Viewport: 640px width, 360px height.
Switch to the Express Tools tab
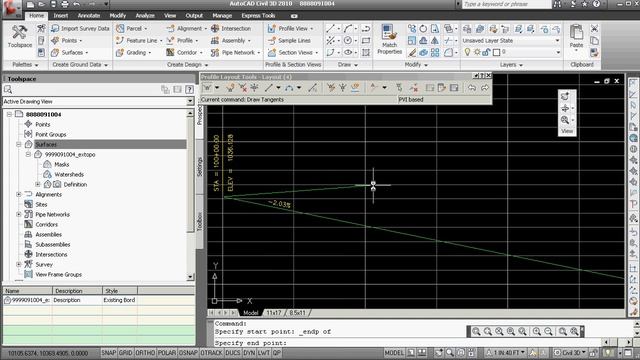pos(258,16)
